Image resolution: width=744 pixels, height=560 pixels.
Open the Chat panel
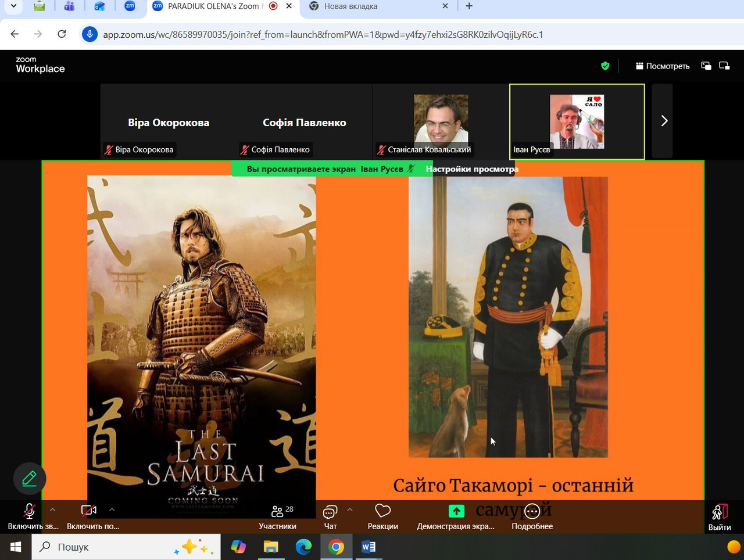tap(330, 512)
